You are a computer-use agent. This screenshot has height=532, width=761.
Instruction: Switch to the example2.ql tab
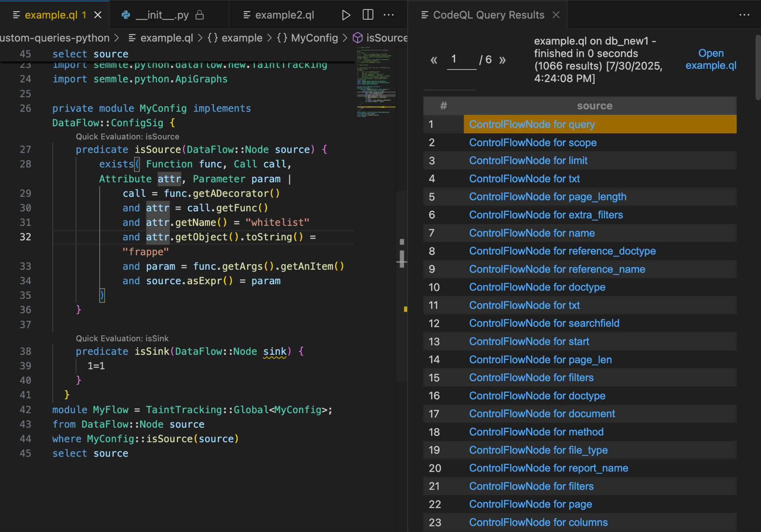tap(284, 15)
